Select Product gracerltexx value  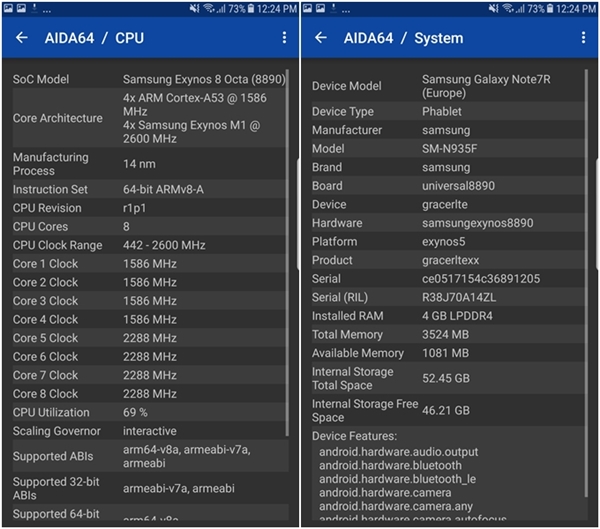pyautogui.click(x=450, y=260)
